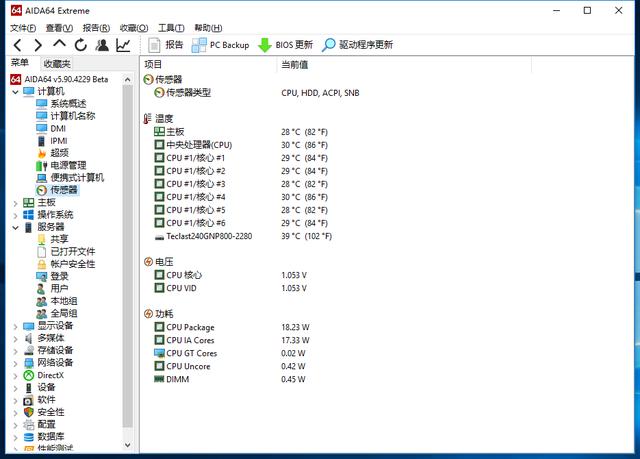Select the 中央处理器(CPU) temperature row
The image size is (640, 459).
[x=241, y=145]
